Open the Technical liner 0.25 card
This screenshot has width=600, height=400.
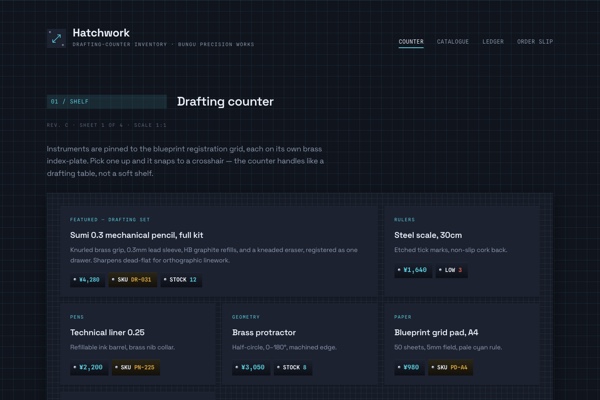pyautogui.click(x=138, y=344)
